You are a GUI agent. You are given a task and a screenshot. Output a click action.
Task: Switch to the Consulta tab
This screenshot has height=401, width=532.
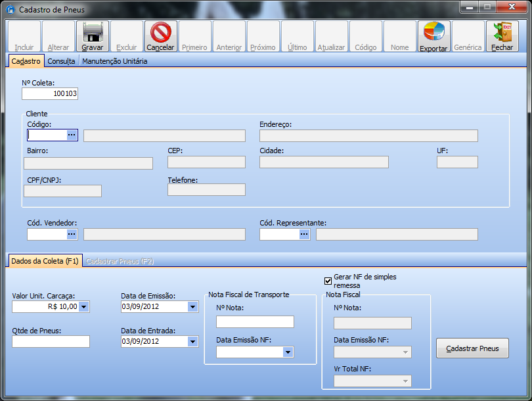(61, 61)
